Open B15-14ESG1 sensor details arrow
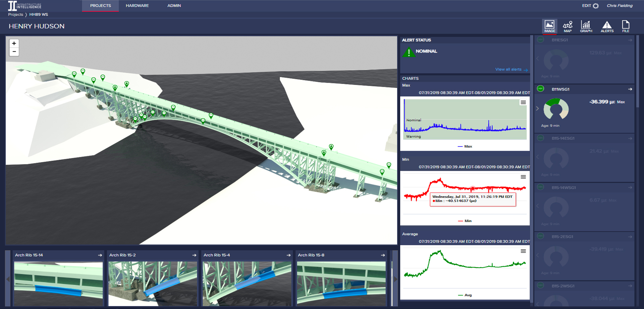This screenshot has width=644, height=309. [x=630, y=138]
